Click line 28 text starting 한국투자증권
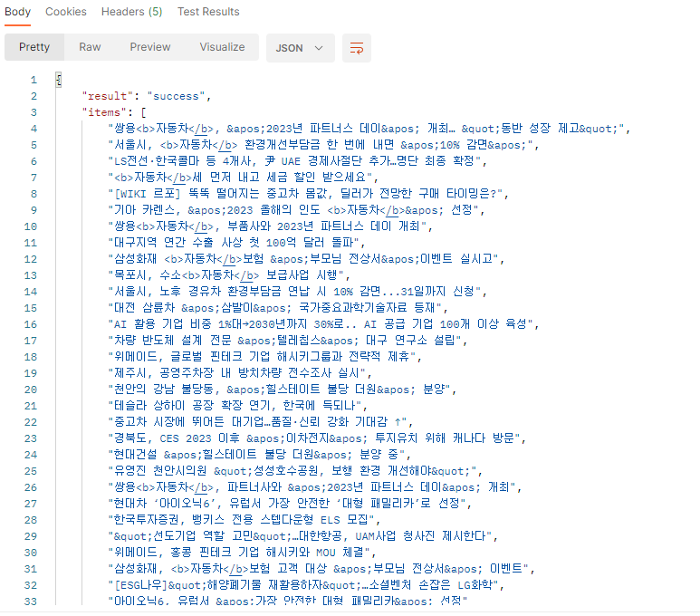 tap(242, 520)
